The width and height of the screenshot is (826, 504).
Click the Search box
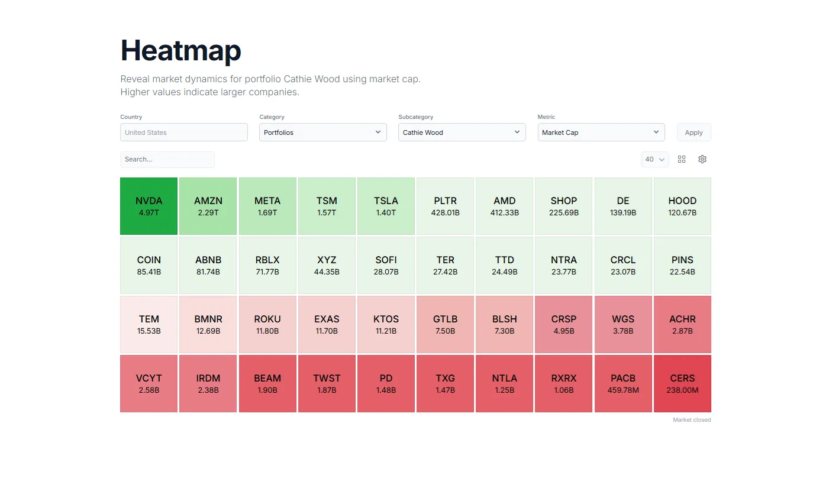click(x=167, y=159)
